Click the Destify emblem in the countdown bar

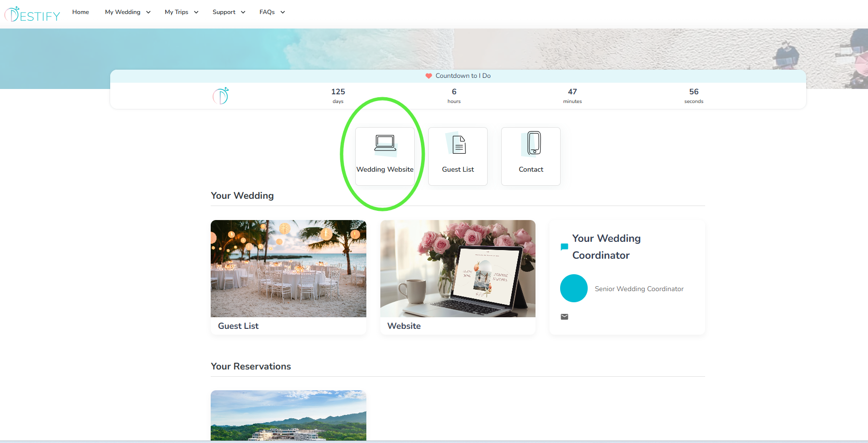click(x=220, y=96)
